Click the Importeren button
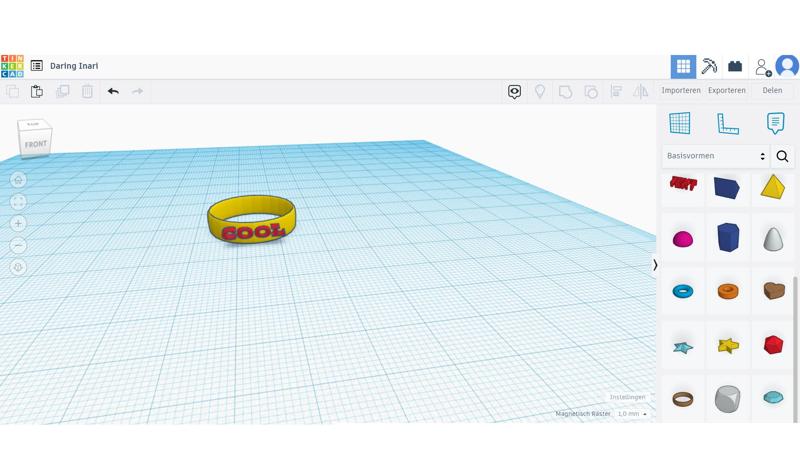This screenshot has height=450, width=800. 681,90
